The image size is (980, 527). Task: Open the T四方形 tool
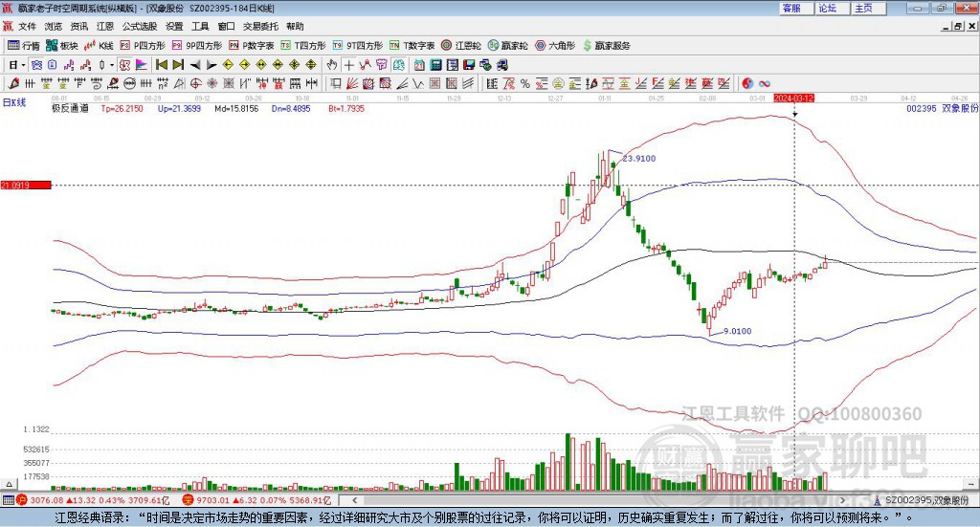click(303, 46)
